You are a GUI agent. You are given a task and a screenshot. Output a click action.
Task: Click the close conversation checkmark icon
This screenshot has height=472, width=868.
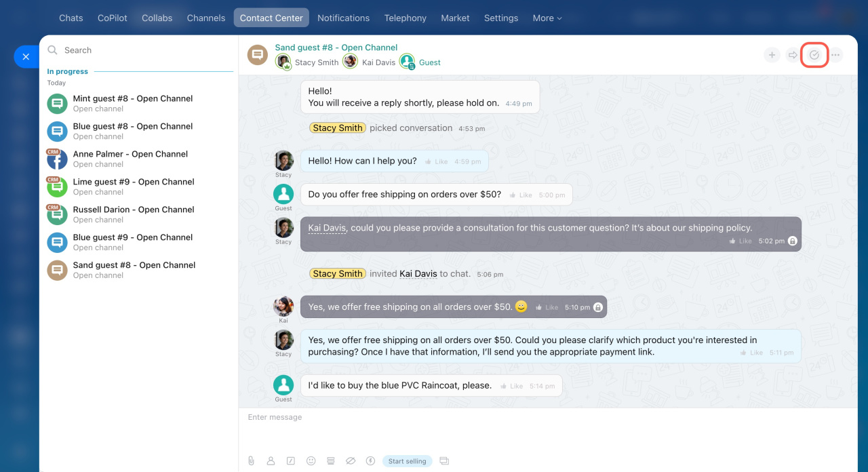(x=814, y=55)
